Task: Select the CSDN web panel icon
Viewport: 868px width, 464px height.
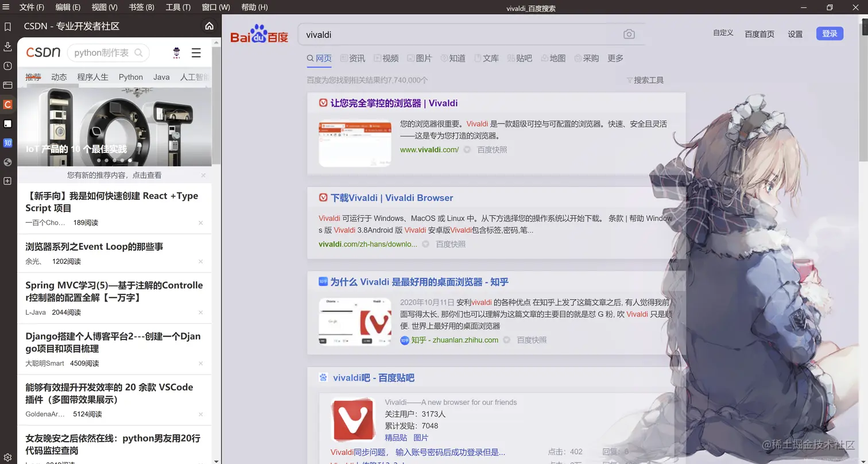Action: pos(7,104)
